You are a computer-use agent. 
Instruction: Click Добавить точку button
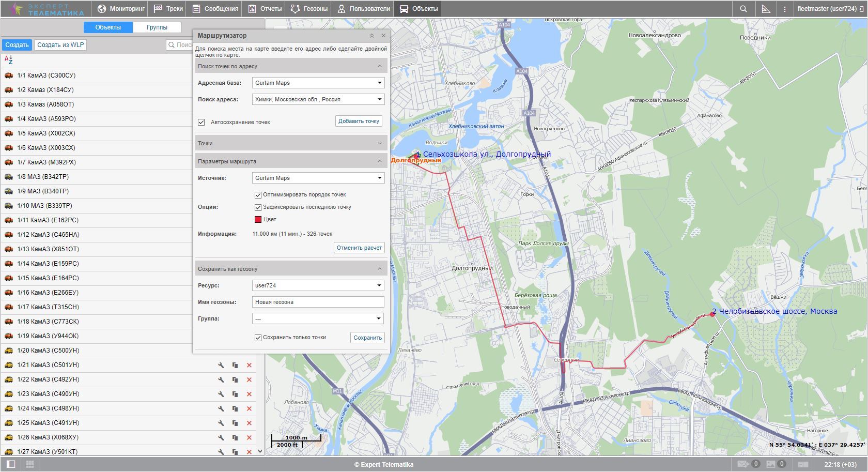(359, 121)
